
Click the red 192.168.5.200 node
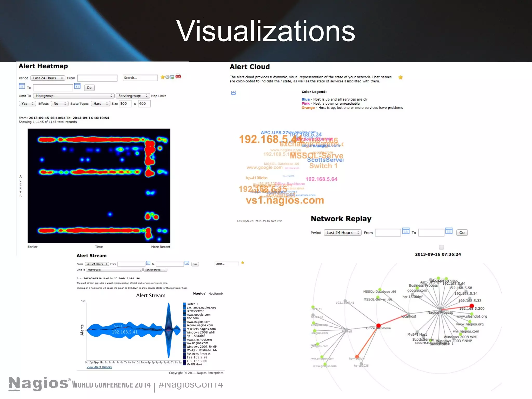pos(472,306)
